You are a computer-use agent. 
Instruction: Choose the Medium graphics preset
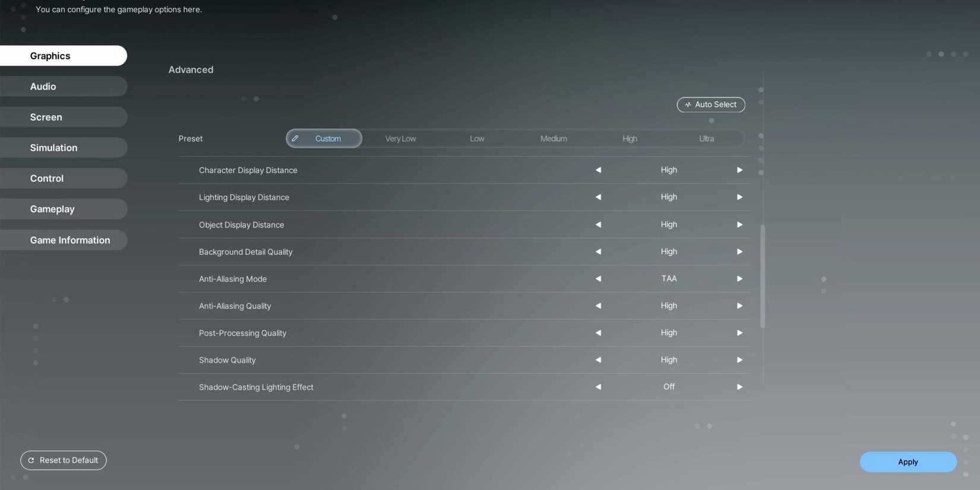[x=553, y=139]
